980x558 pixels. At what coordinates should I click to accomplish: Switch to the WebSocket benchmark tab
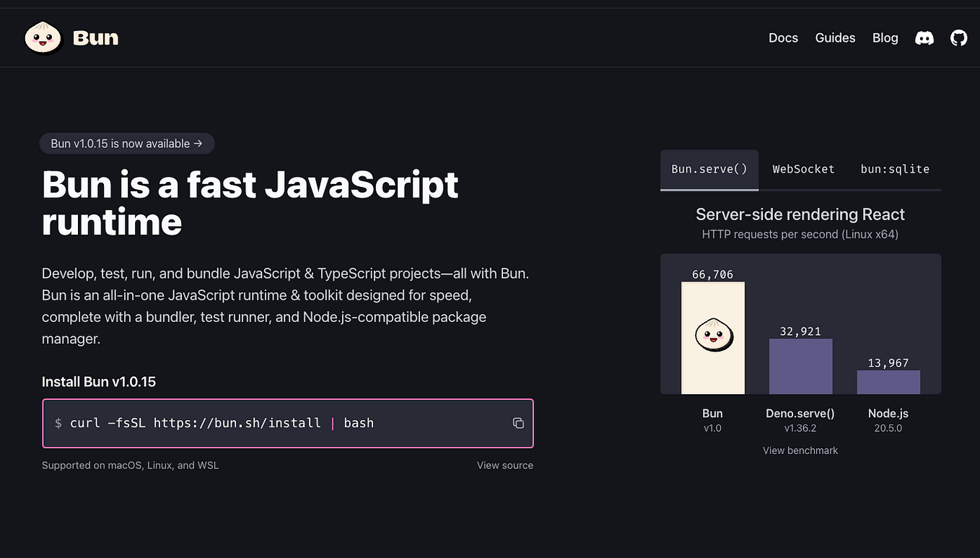(x=803, y=169)
